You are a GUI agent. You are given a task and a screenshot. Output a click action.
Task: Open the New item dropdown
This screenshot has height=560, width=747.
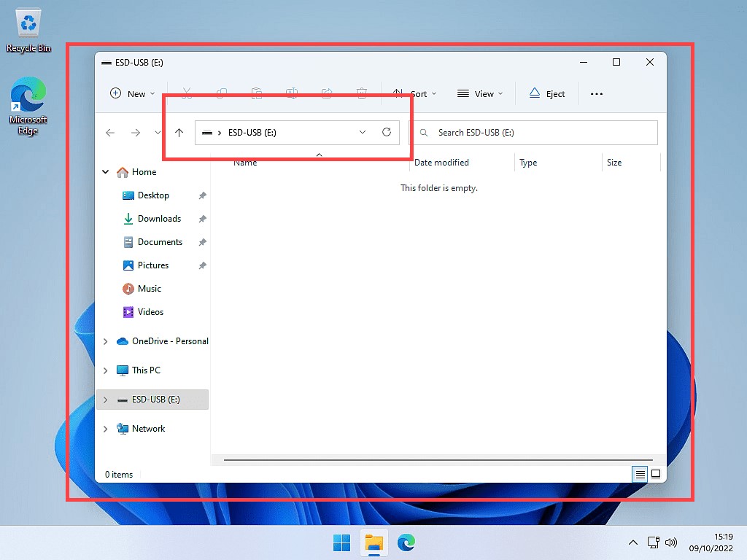pyautogui.click(x=133, y=94)
